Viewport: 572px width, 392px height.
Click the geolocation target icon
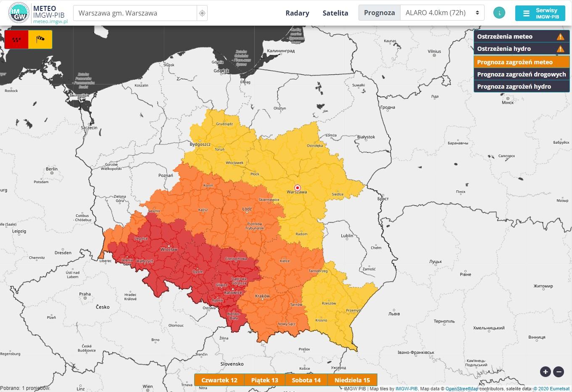click(x=202, y=13)
